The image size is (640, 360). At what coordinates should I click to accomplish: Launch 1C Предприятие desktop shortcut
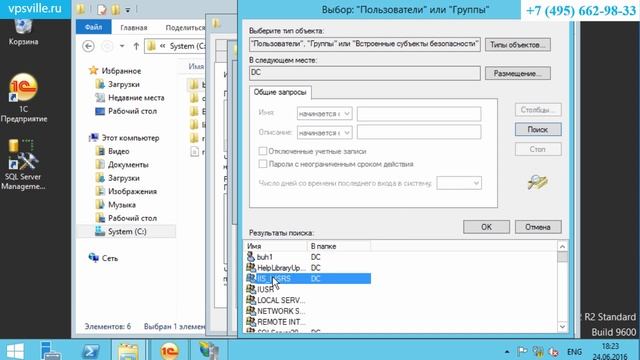point(23,98)
